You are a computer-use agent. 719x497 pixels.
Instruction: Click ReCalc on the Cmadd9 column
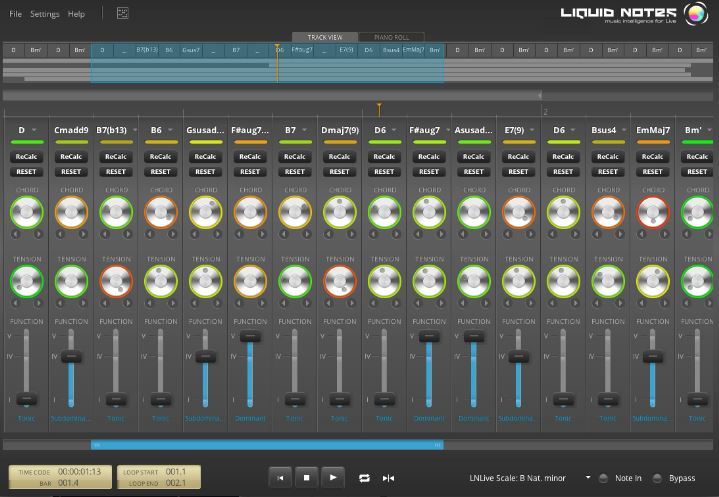[71, 157]
